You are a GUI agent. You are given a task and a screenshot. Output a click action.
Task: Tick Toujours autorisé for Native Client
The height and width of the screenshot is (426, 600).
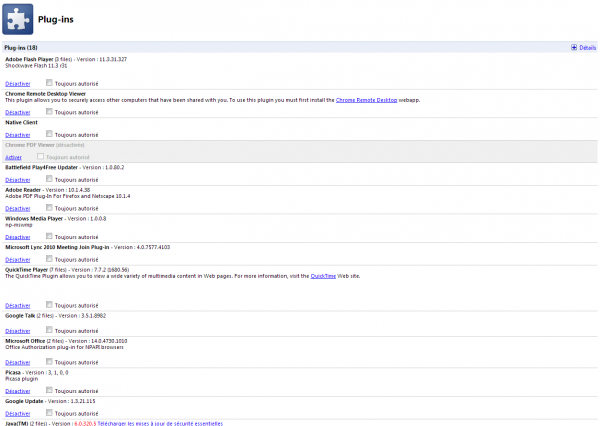point(49,133)
